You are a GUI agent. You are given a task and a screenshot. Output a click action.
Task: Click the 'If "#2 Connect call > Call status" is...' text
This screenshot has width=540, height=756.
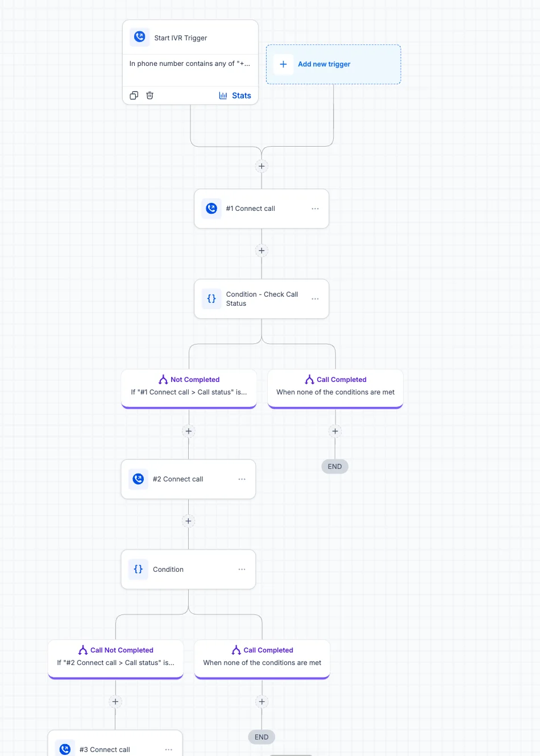pyautogui.click(x=115, y=663)
